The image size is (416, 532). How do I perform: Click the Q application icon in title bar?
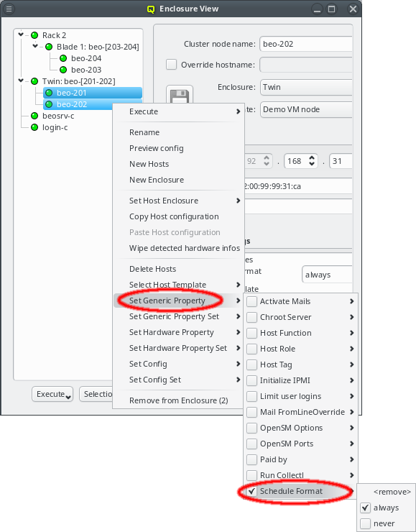[x=151, y=9]
